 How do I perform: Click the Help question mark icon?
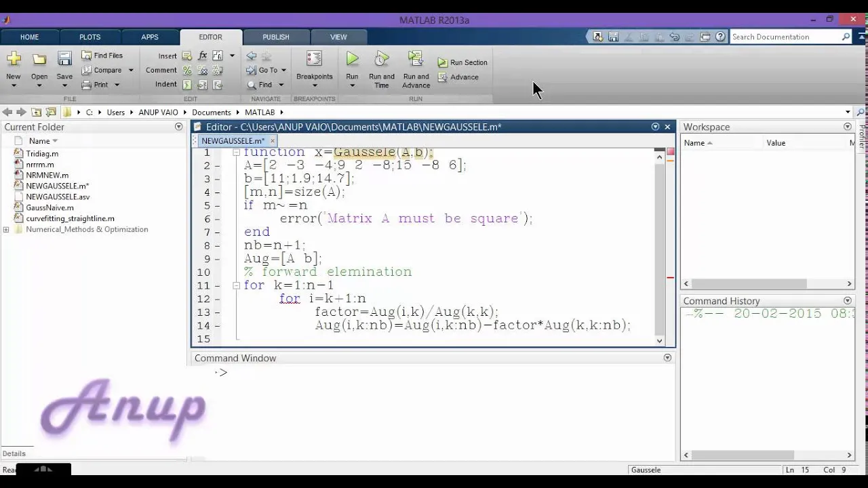click(720, 37)
